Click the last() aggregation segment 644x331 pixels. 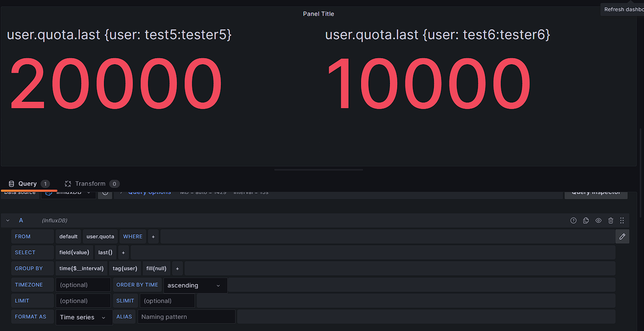click(105, 253)
